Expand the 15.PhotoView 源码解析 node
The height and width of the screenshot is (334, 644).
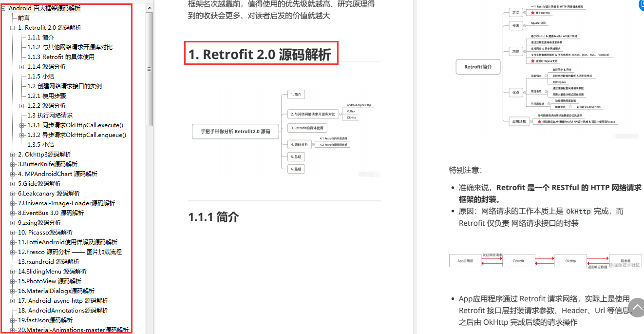click(13, 281)
